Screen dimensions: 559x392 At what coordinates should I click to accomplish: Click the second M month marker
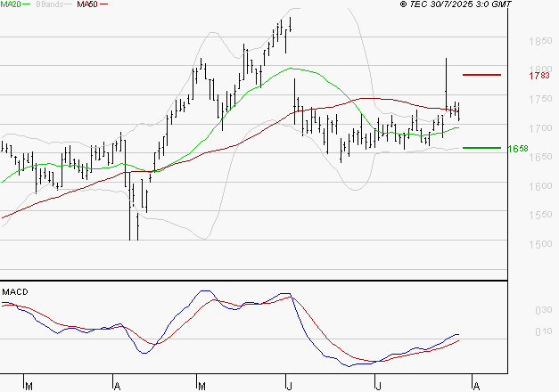(x=201, y=386)
